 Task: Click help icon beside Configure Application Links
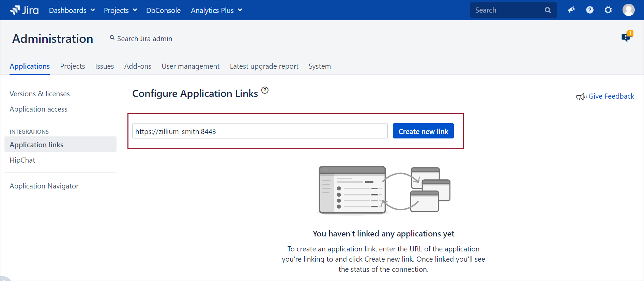point(265,90)
